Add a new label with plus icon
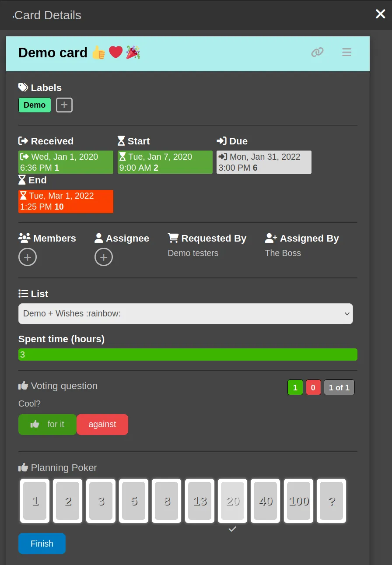This screenshot has height=565, width=392. 64,105
